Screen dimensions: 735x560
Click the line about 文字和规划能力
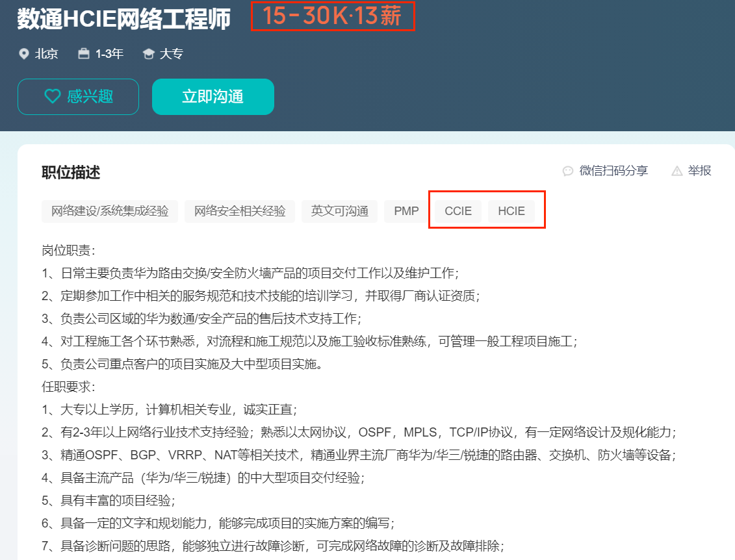pyautogui.click(x=218, y=523)
